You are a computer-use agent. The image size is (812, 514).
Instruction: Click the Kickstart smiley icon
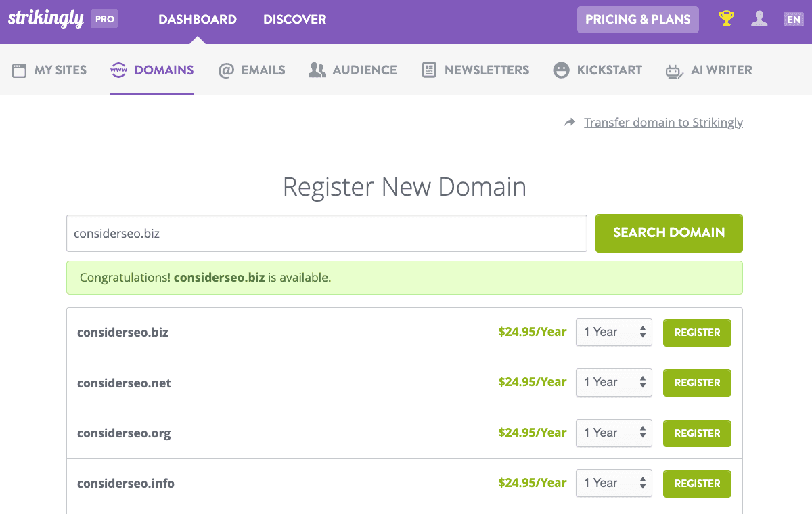click(x=561, y=70)
